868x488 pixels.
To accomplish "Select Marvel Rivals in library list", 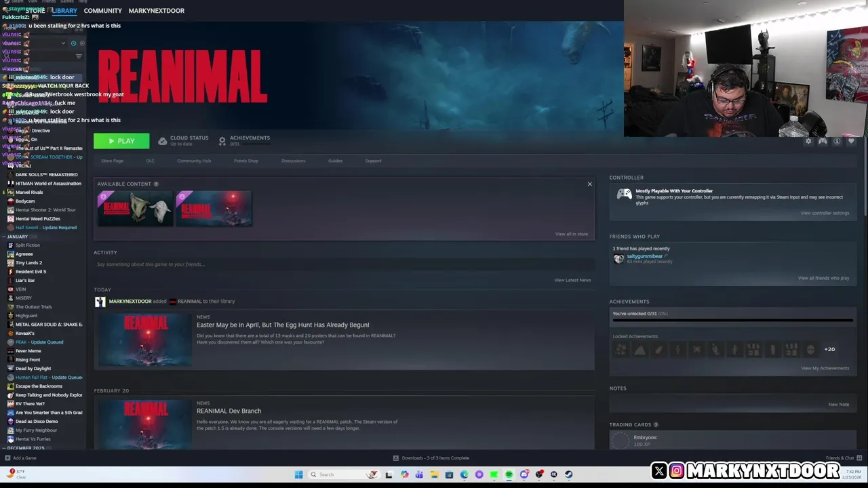I will [x=29, y=192].
